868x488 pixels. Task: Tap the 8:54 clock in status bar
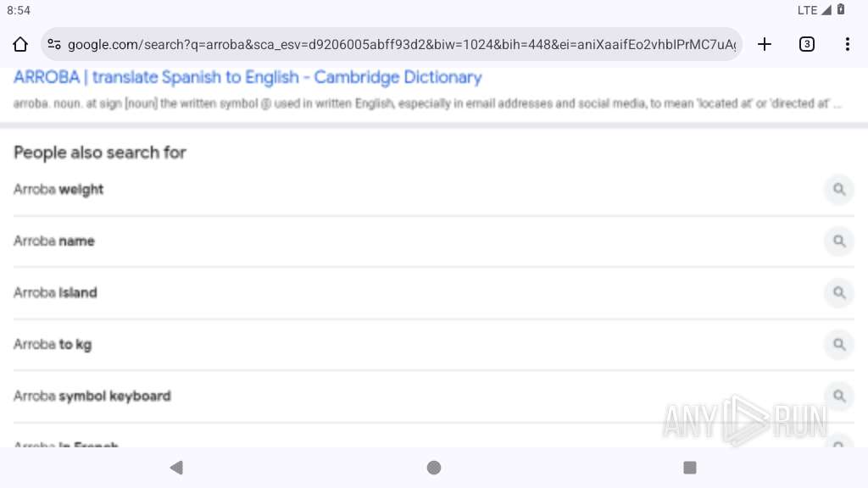pyautogui.click(x=19, y=10)
